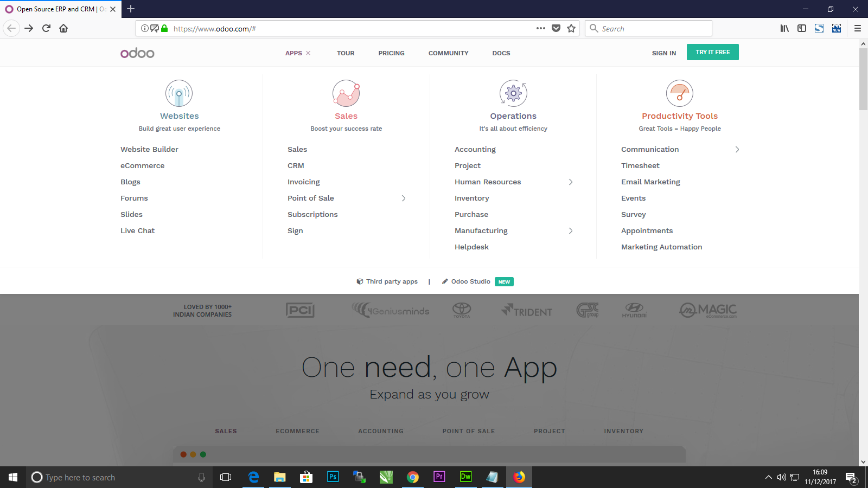Open the Timesheet app link

click(x=640, y=165)
